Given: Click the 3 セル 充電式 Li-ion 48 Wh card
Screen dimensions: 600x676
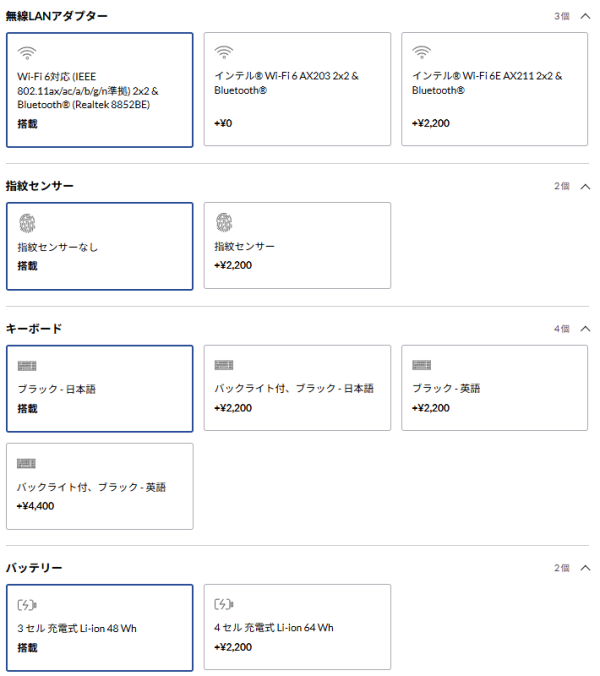Looking at the screenshot, I should coord(100,628).
